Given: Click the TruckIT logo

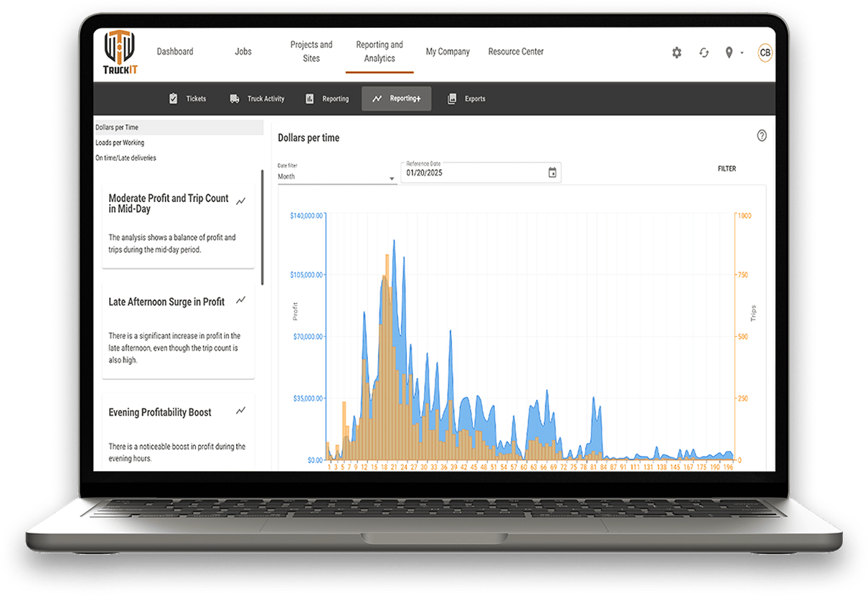Looking at the screenshot, I should (x=120, y=52).
